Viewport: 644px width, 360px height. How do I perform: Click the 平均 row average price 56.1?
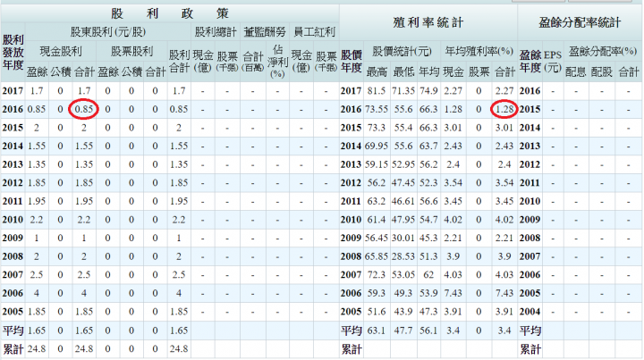coord(428,331)
